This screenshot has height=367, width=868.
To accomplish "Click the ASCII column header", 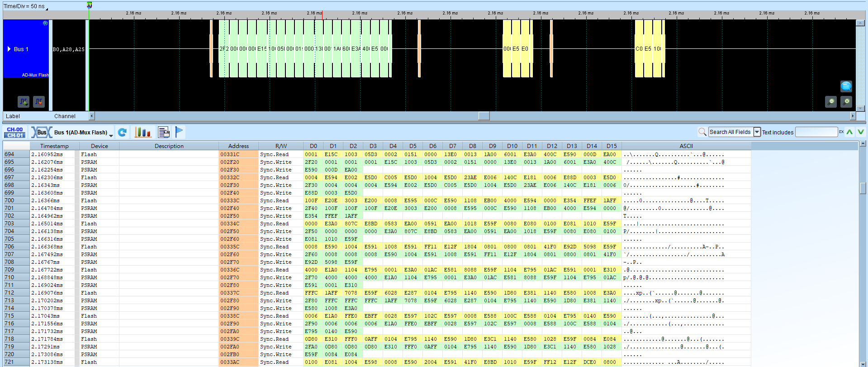I will click(x=686, y=146).
